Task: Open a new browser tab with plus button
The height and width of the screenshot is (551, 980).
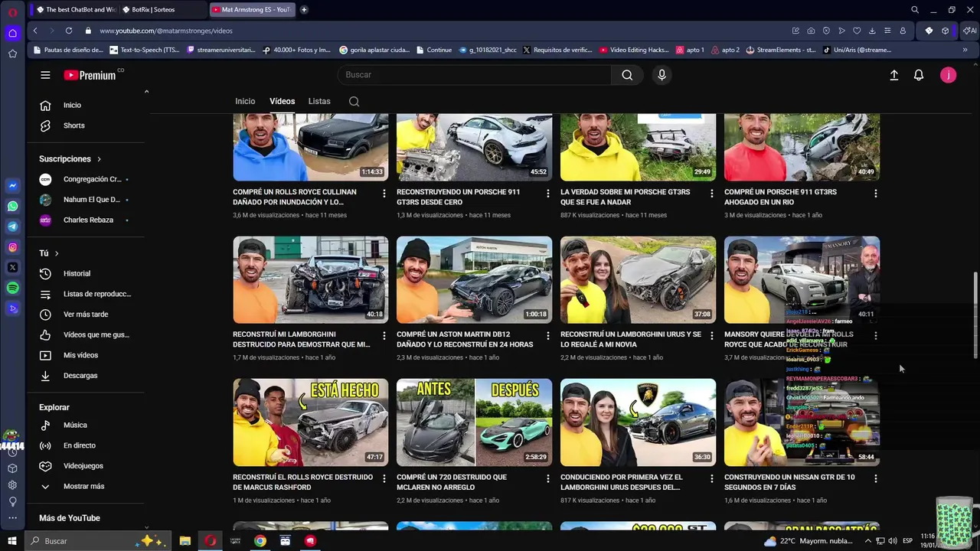Action: 304,10
